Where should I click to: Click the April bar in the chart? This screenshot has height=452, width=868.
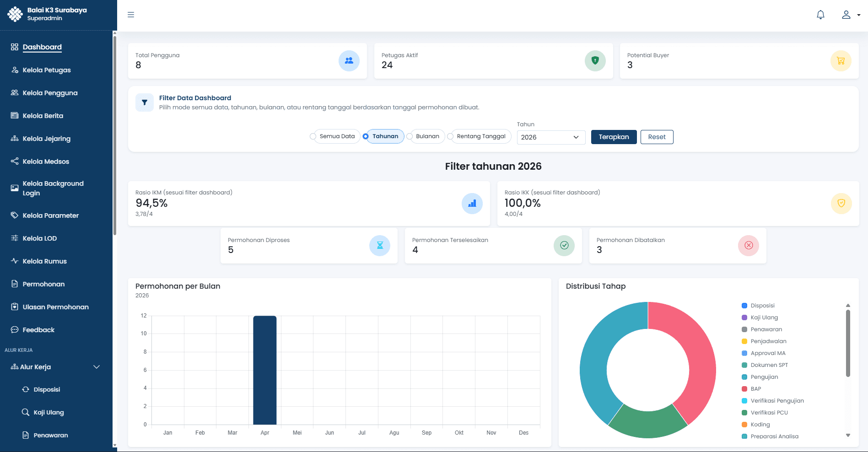(x=265, y=370)
